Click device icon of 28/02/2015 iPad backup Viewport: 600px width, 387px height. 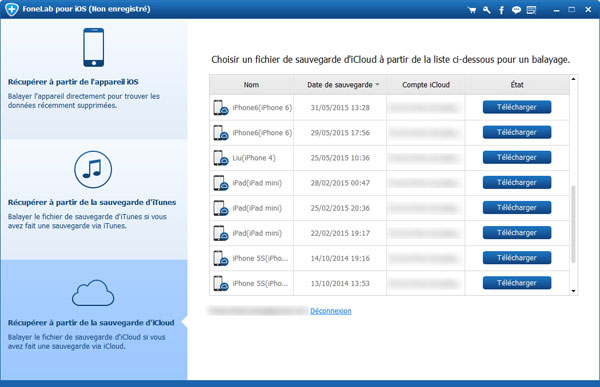click(221, 183)
